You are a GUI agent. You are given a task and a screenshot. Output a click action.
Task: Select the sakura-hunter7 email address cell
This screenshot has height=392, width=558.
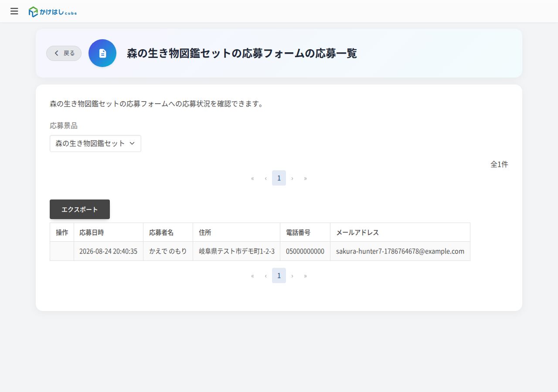(400, 251)
